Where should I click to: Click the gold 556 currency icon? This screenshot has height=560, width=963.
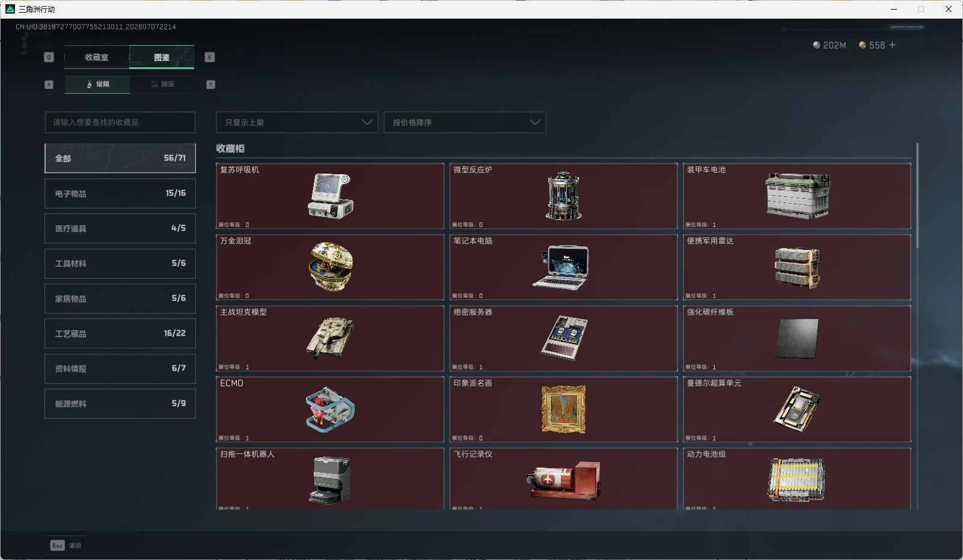coord(863,45)
